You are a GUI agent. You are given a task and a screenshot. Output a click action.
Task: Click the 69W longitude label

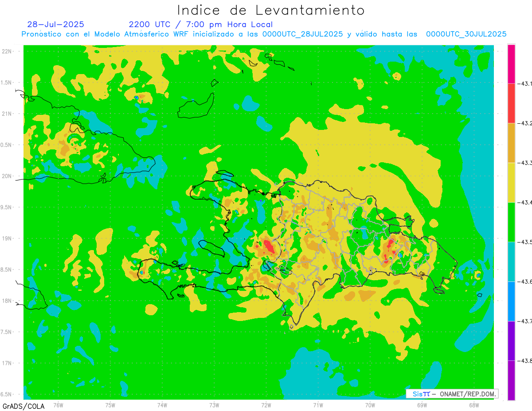(x=422, y=405)
